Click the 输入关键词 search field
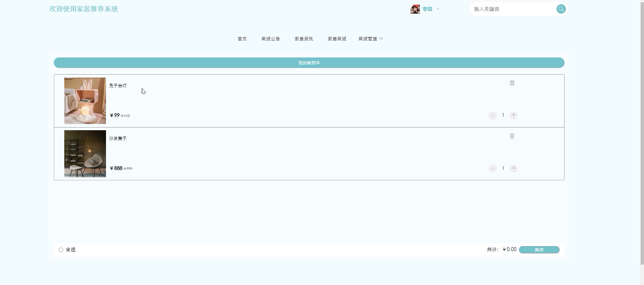Screen dimensions: 644x285 pyautogui.click(x=513, y=9)
